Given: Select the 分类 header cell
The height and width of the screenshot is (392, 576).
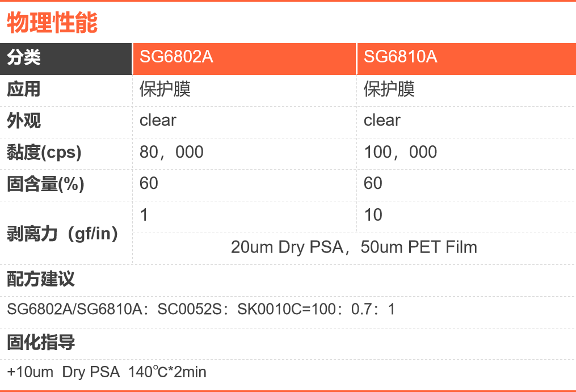Looking at the screenshot, I should (24, 57).
